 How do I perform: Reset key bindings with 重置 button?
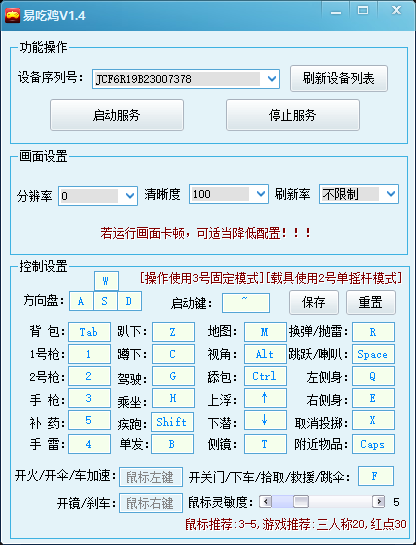[370, 302]
